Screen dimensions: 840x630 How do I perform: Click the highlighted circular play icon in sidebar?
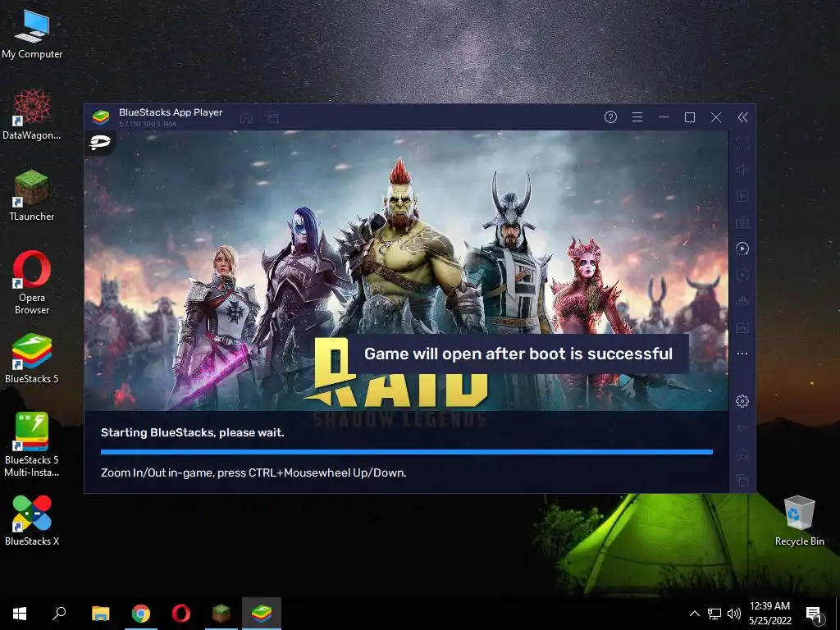pos(742,248)
